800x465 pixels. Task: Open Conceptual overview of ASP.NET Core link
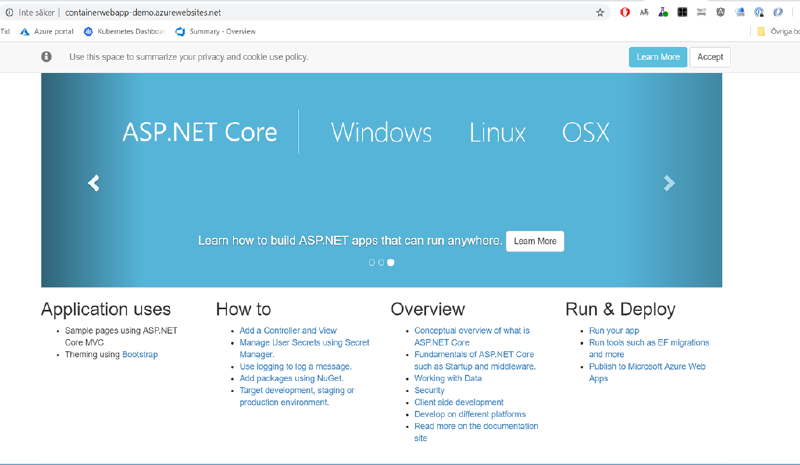pyautogui.click(x=472, y=336)
